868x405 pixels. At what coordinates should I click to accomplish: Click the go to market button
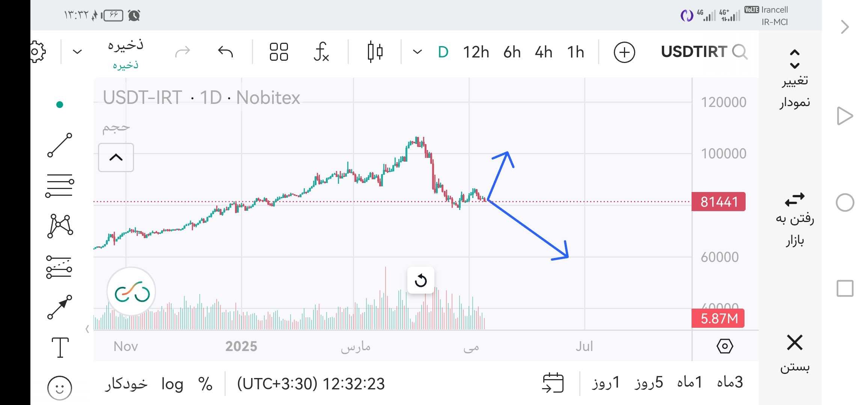(795, 219)
